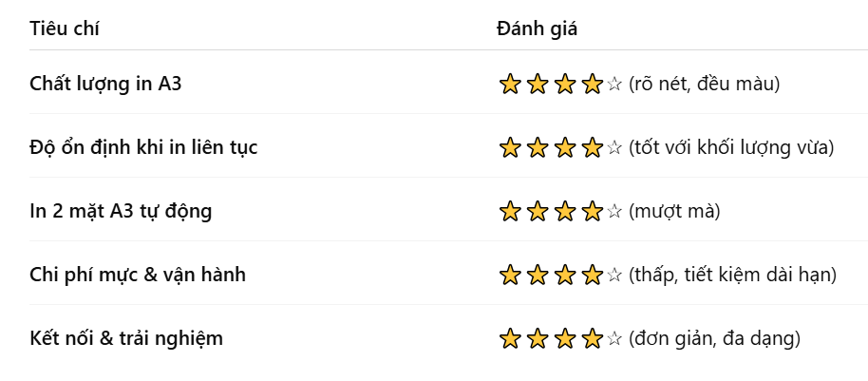Click the "(rõ nét, đều màu)" note
The height and width of the screenshot is (381, 868).
(704, 84)
